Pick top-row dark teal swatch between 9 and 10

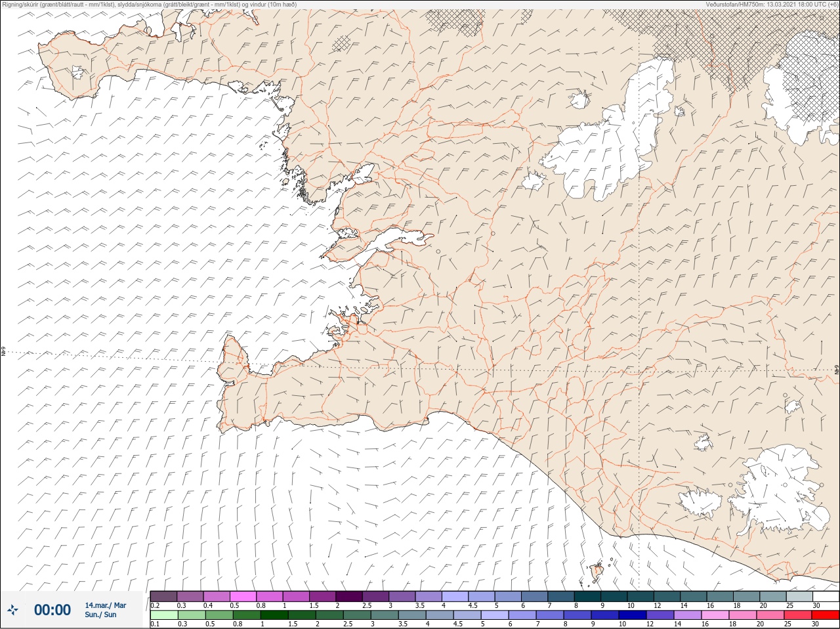pos(614,596)
